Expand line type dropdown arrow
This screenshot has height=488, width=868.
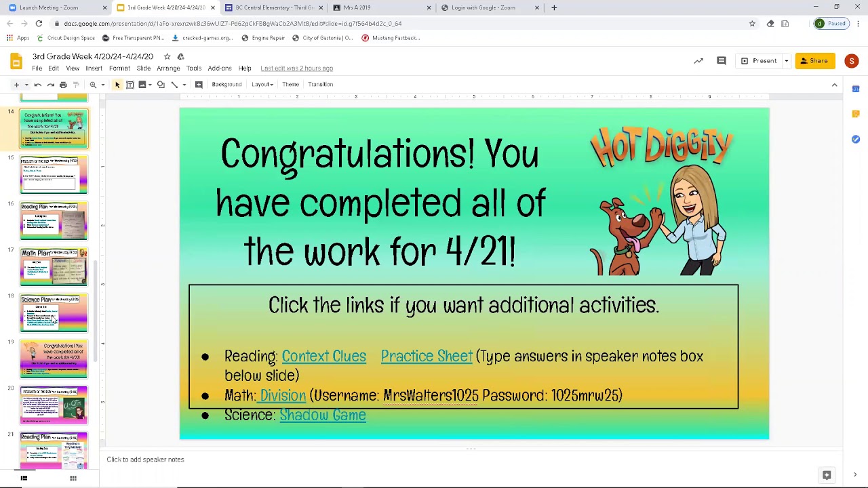click(184, 85)
